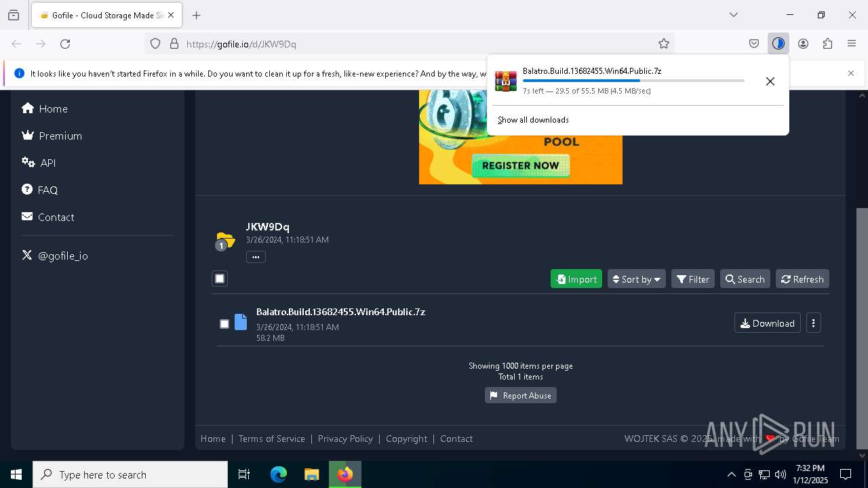Open the list all tabs chevron
This screenshot has height=488, width=868.
(x=734, y=15)
